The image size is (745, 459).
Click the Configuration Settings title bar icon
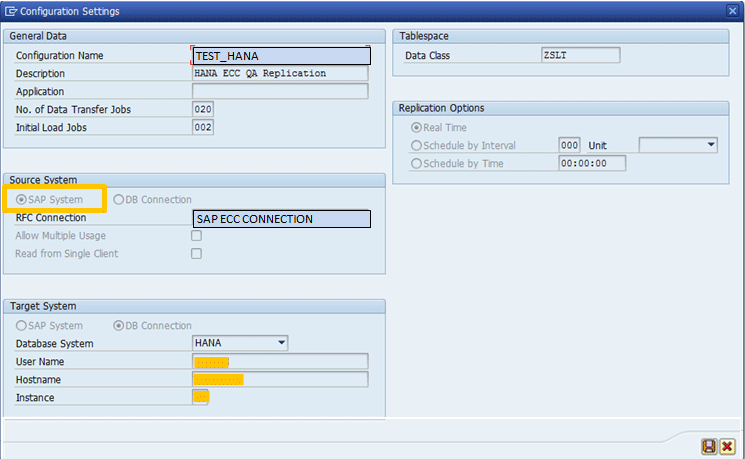tap(10, 11)
